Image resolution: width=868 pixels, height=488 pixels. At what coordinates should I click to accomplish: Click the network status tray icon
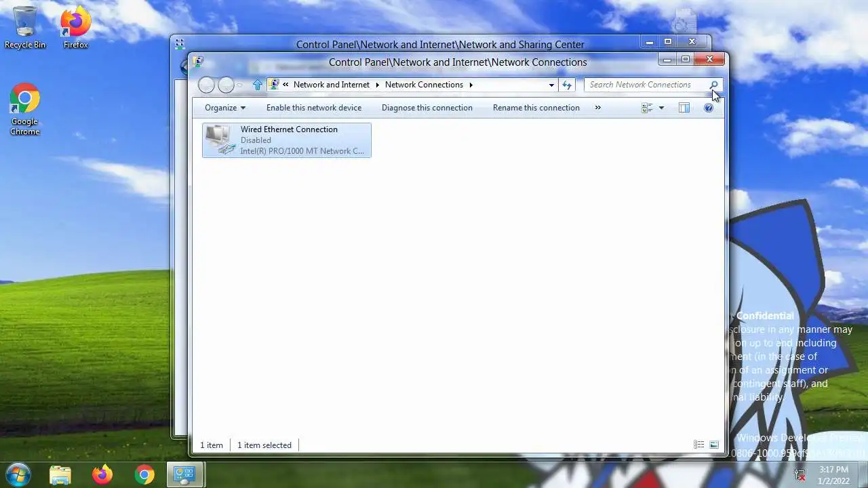(800, 475)
